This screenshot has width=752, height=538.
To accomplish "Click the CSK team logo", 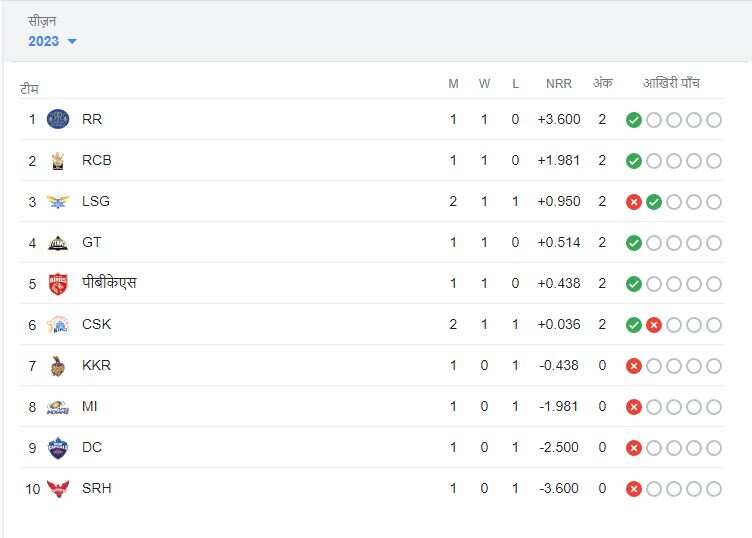I will pyautogui.click(x=58, y=324).
